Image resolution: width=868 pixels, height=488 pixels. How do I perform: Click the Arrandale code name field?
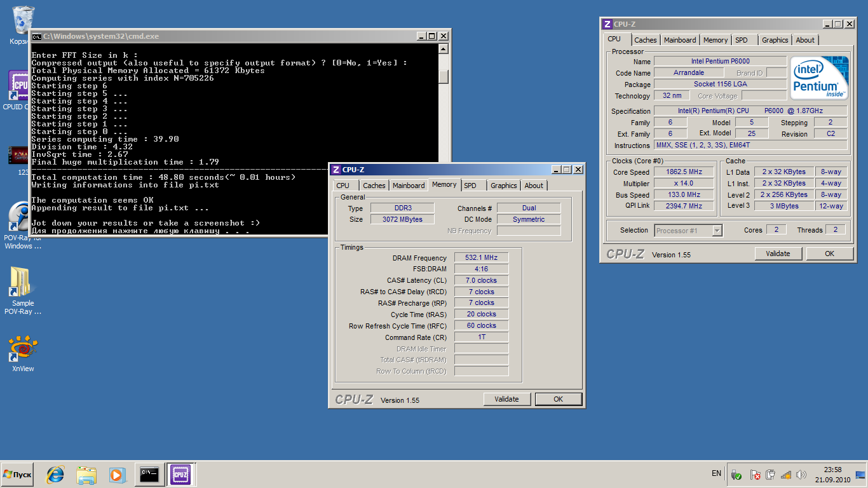tap(689, 73)
